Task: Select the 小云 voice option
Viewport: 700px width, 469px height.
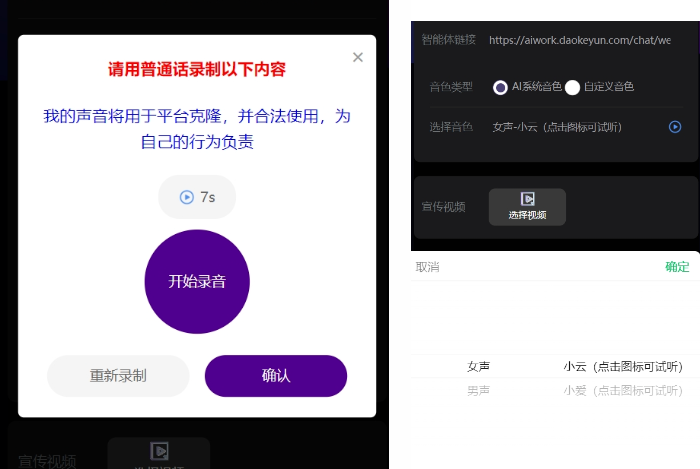Action: coord(622,367)
